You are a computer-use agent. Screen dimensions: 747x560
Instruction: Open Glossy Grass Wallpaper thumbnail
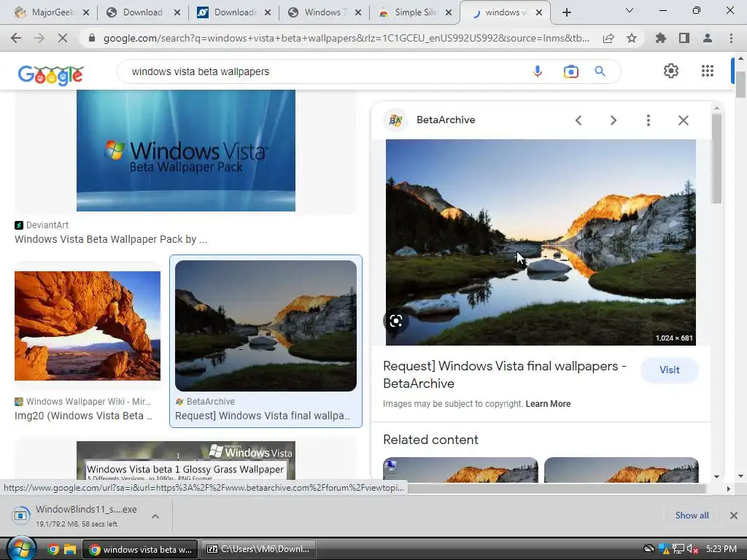[186, 461]
